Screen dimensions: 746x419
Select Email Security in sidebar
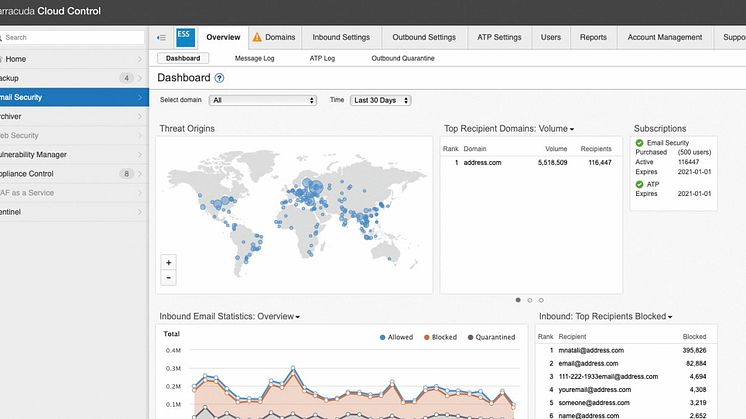pyautogui.click(x=74, y=97)
